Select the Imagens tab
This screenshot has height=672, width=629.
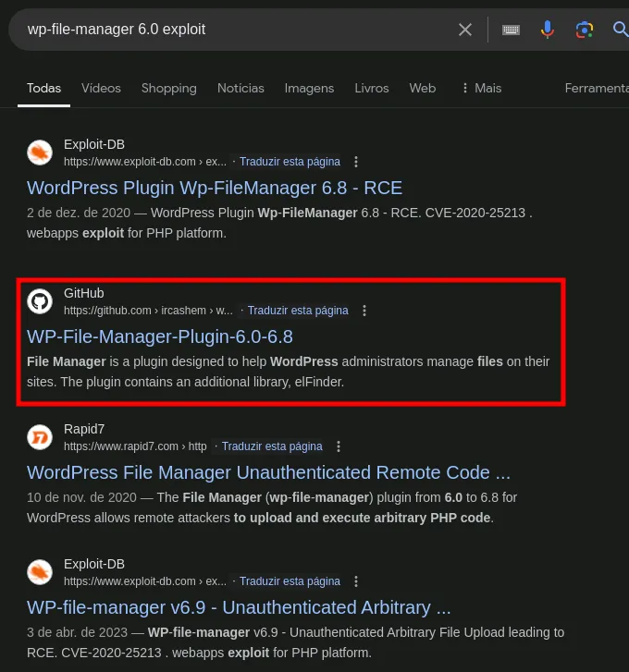tap(309, 88)
